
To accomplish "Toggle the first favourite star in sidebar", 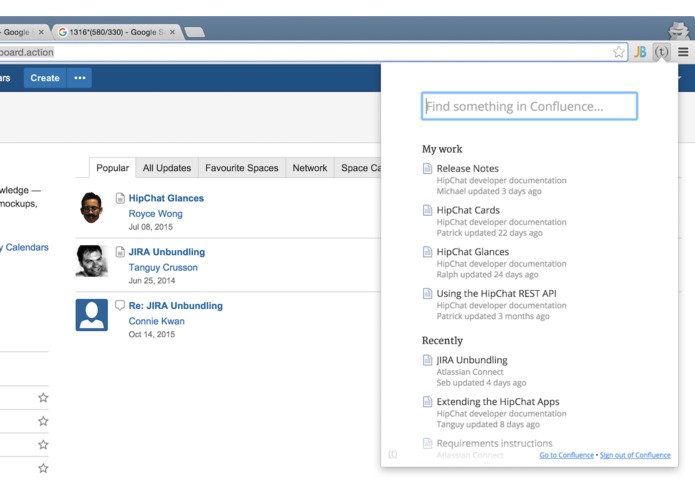I will pyautogui.click(x=43, y=397).
